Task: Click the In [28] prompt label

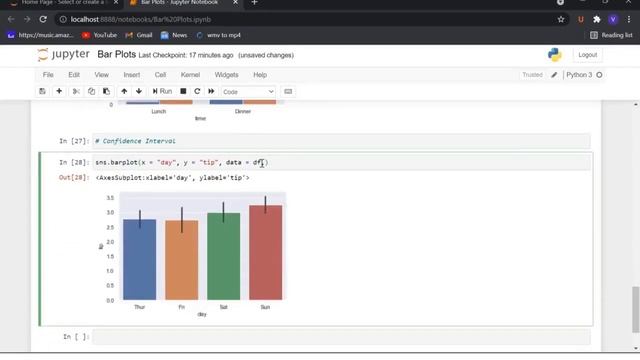Action: pyautogui.click(x=73, y=162)
